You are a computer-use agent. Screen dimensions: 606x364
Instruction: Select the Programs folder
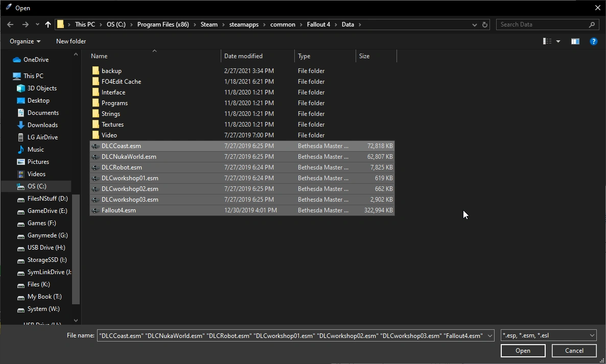coord(114,103)
